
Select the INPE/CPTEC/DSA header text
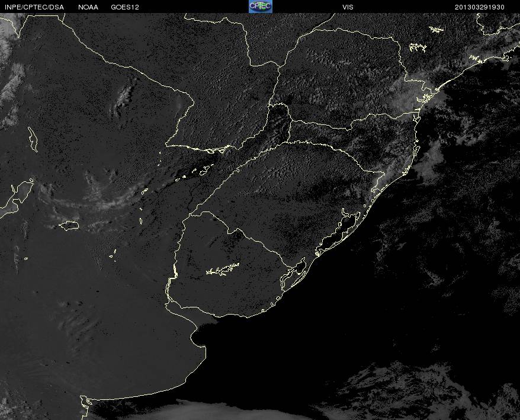coord(34,7)
